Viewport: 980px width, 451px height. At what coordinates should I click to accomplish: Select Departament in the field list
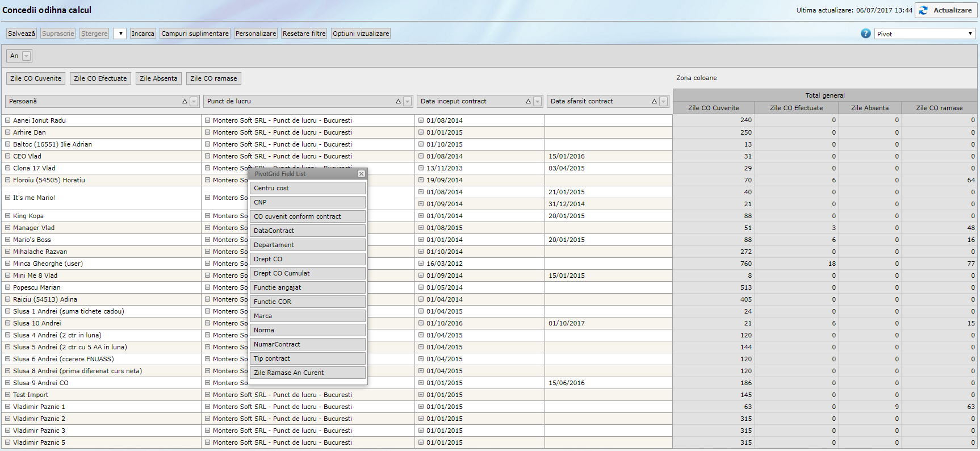tap(308, 245)
